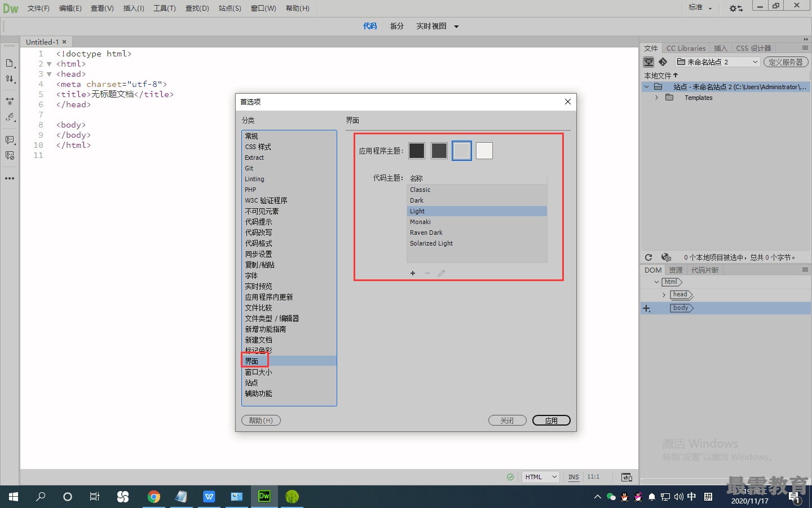Toggle the INS insert mode indicator

573,477
